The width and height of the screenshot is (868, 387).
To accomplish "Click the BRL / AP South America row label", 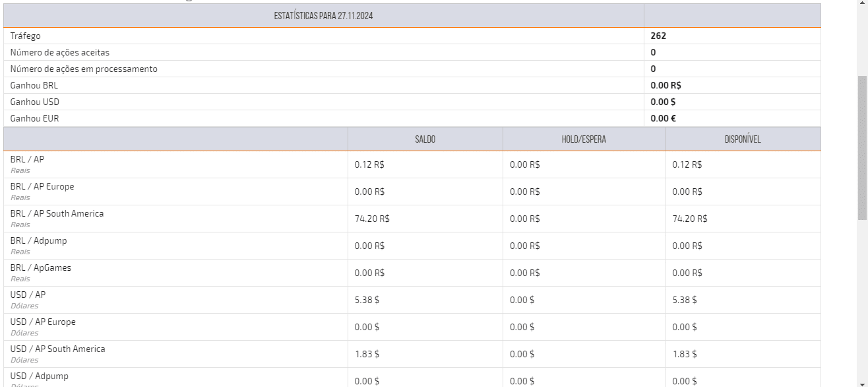I will (57, 214).
